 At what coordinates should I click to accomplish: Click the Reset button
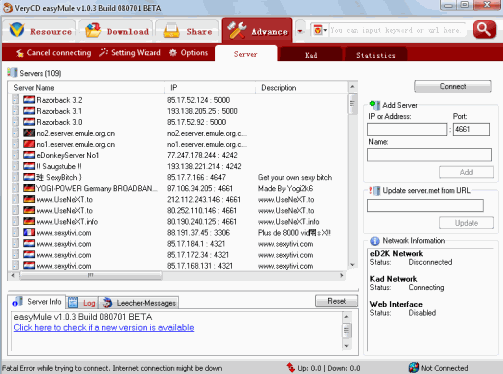tap(336, 301)
